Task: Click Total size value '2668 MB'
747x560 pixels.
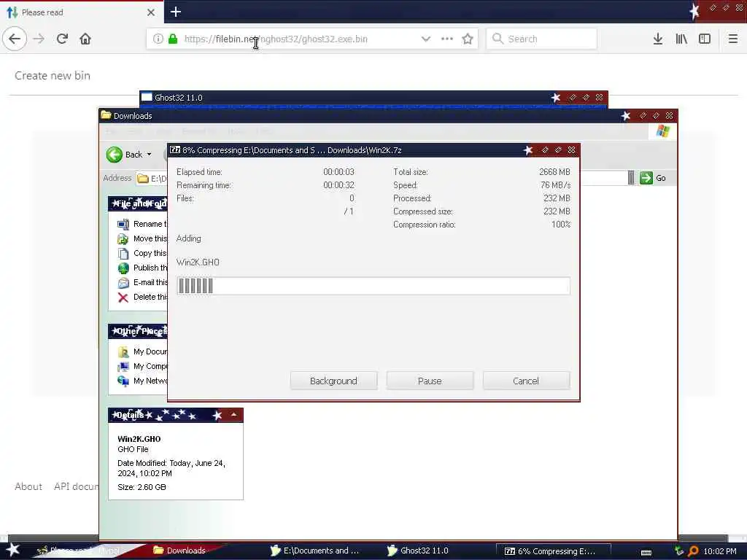Action: [x=554, y=172]
